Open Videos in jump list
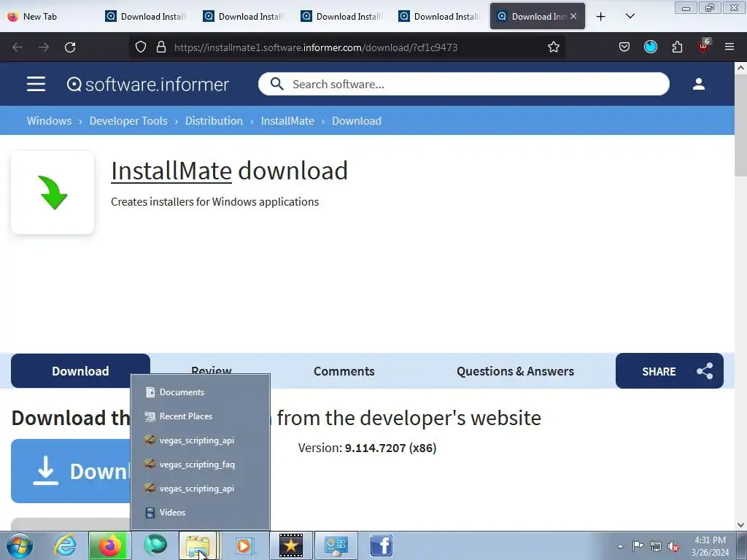The image size is (747, 560). tap(200, 513)
